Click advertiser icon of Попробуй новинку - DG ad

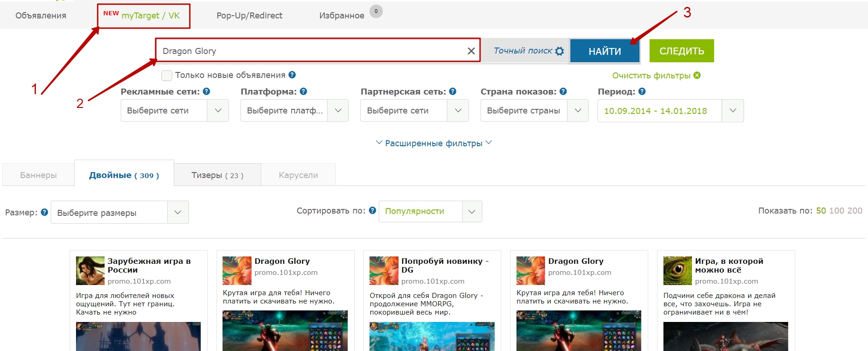384,271
